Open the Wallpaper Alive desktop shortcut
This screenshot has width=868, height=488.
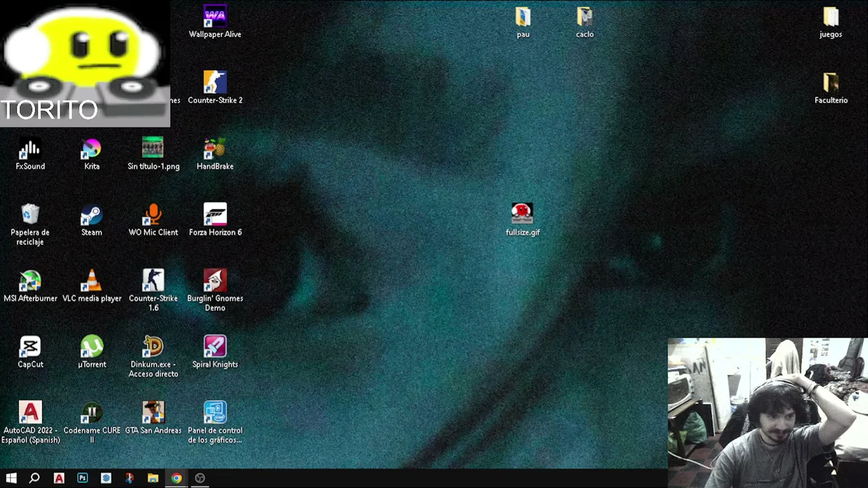coord(215,22)
